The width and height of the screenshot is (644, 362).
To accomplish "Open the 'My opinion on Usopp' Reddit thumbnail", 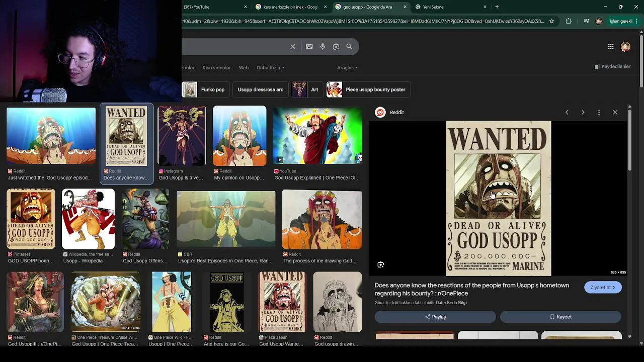I will click(x=239, y=136).
